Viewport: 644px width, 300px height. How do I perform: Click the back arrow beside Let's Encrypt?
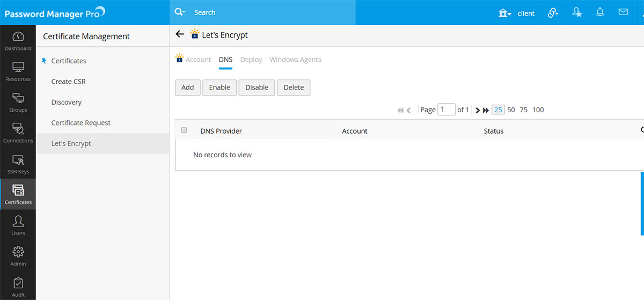point(180,34)
